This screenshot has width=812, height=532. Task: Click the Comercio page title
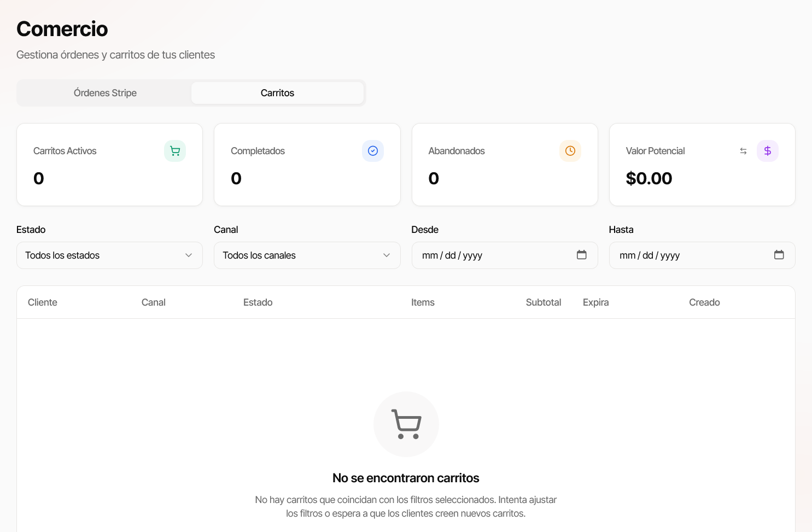(x=62, y=29)
